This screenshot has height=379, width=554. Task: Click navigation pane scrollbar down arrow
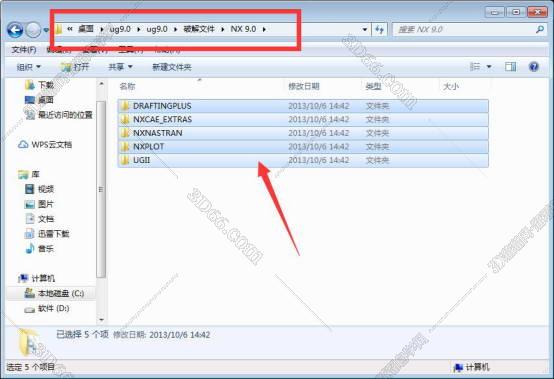coord(101,320)
